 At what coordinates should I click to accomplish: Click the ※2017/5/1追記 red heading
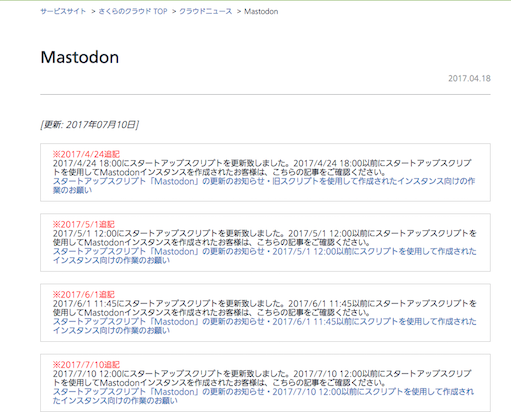[84, 224]
